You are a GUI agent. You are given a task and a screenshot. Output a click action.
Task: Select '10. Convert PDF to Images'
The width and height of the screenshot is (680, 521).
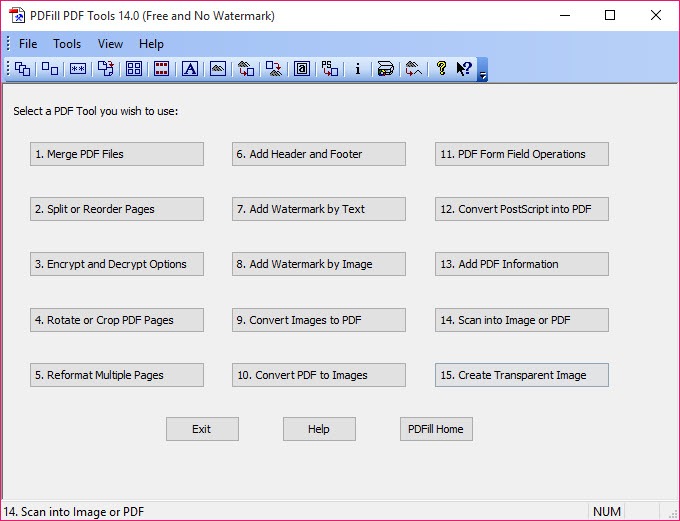319,375
